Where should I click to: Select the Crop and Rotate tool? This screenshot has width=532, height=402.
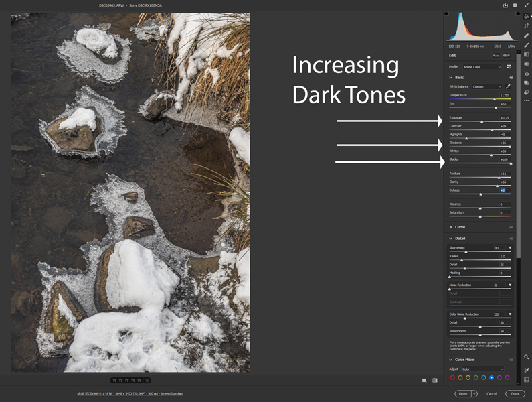[x=527, y=25]
